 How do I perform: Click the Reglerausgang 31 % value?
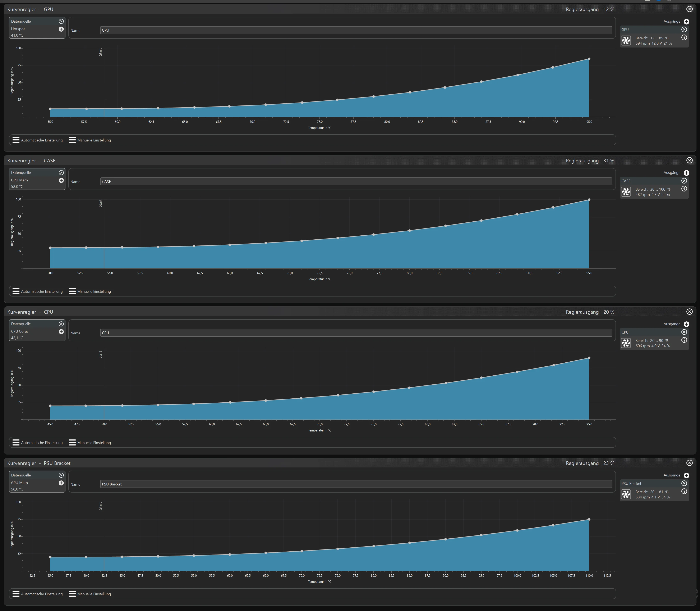609,161
